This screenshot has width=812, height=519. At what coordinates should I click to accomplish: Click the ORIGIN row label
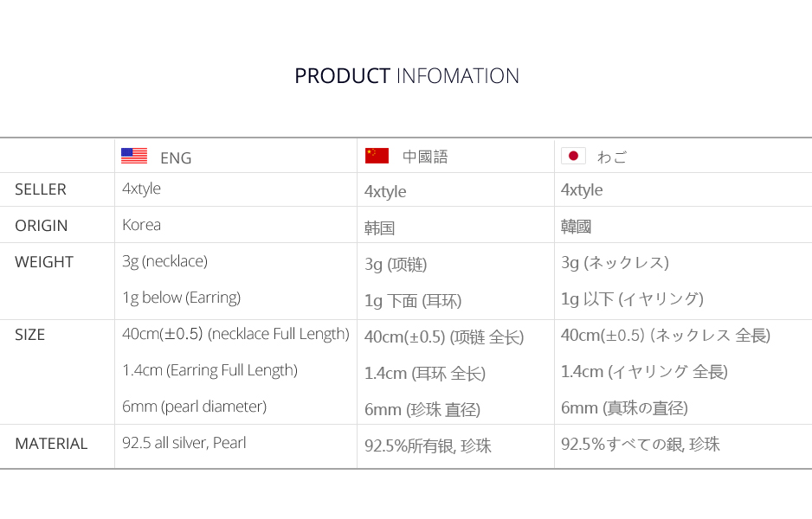click(x=42, y=226)
